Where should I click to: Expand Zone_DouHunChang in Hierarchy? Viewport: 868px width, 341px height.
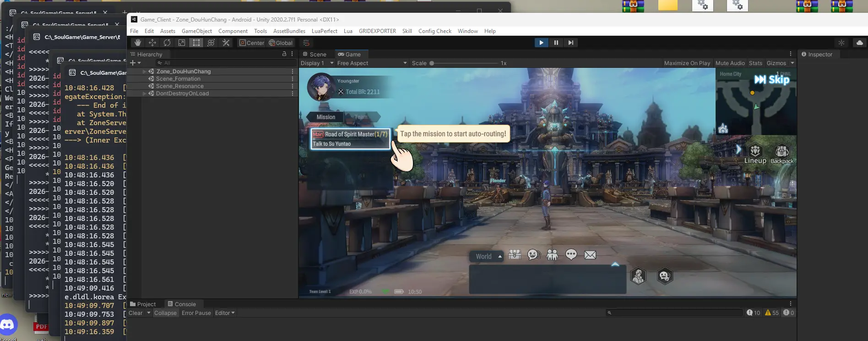145,71
